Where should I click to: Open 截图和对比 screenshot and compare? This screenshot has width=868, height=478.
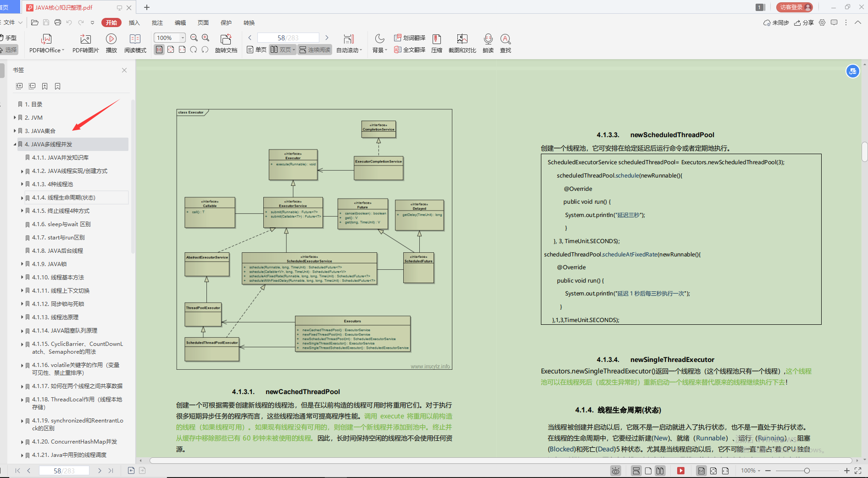pos(462,44)
